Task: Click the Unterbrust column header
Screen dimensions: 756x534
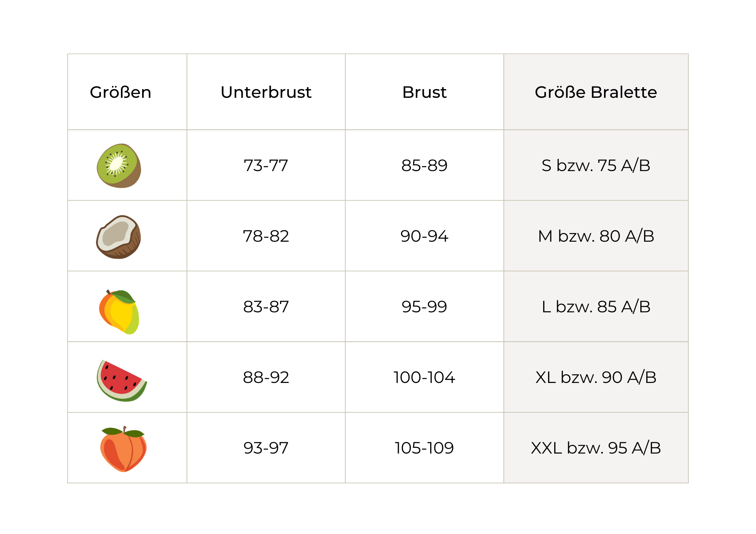Action: coord(266,93)
